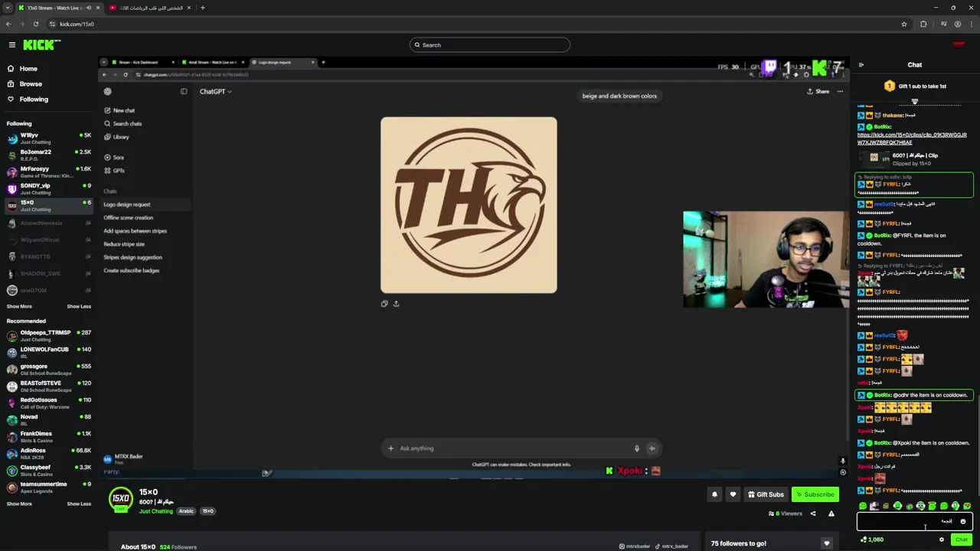Focus the Kick Search box
Image resolution: width=980 pixels, height=551 pixels.
(x=490, y=45)
